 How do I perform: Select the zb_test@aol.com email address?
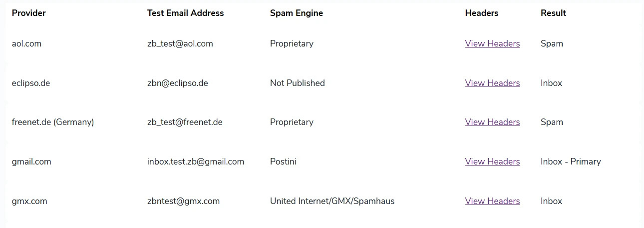[180, 43]
